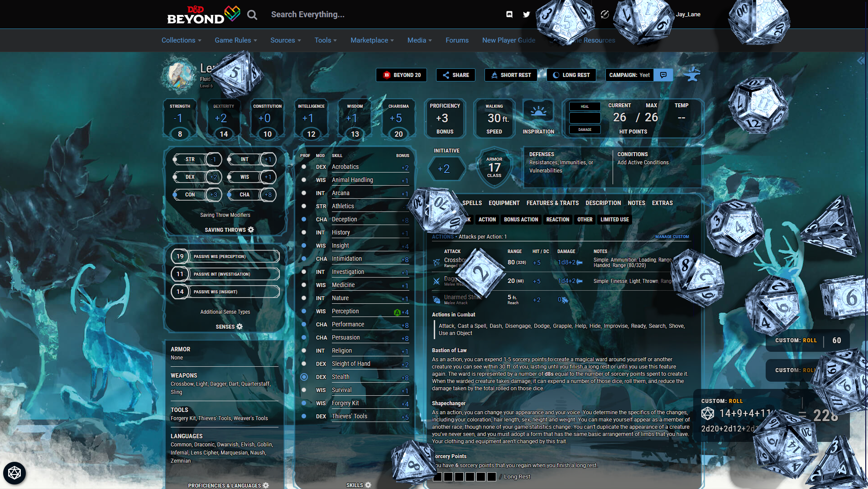Check the first sorcery point box
This screenshot has width=868, height=489.
(x=437, y=477)
